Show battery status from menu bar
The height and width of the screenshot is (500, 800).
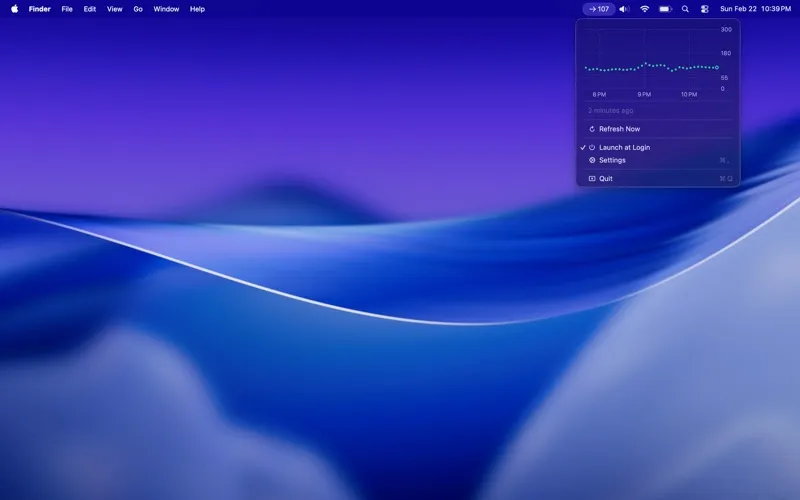(665, 9)
